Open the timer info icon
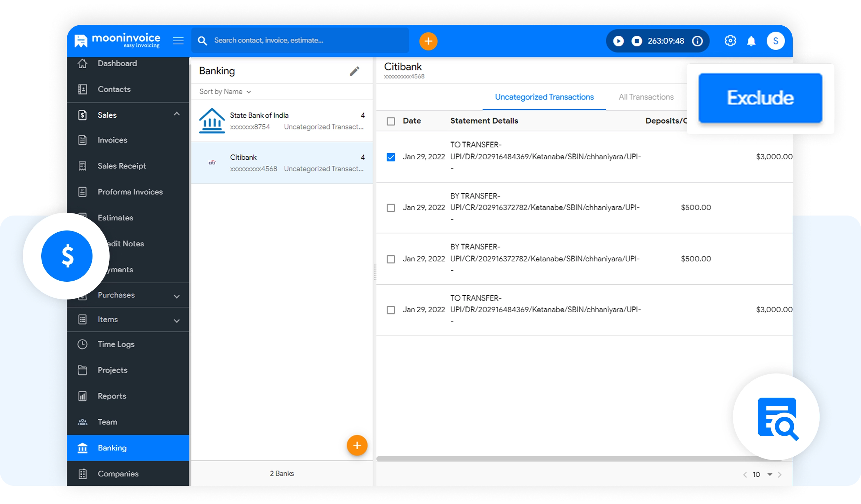This screenshot has height=504, width=861. 697,41
